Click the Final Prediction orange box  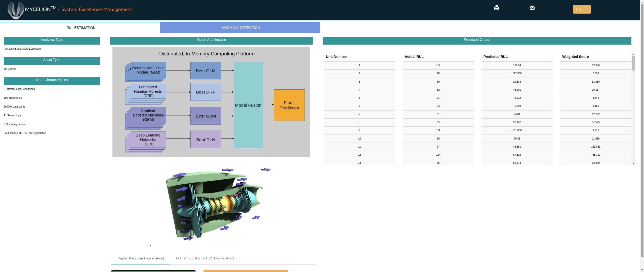tap(289, 105)
